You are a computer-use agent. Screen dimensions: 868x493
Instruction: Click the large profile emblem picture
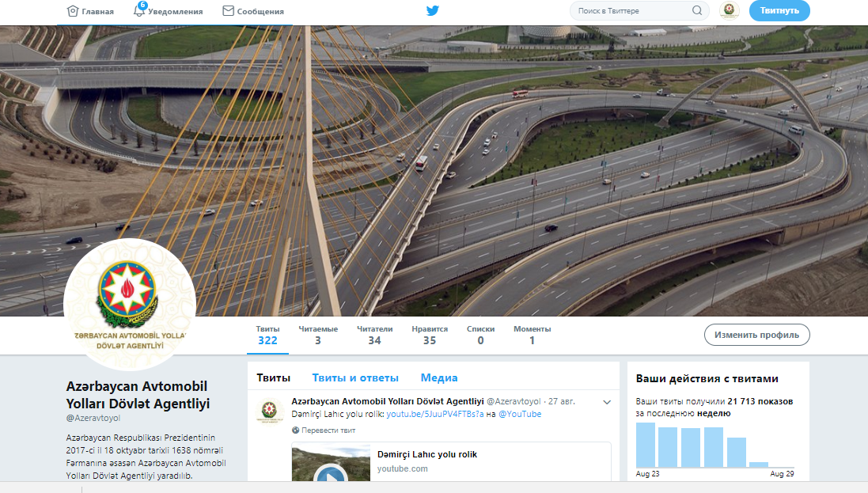pyautogui.click(x=130, y=304)
